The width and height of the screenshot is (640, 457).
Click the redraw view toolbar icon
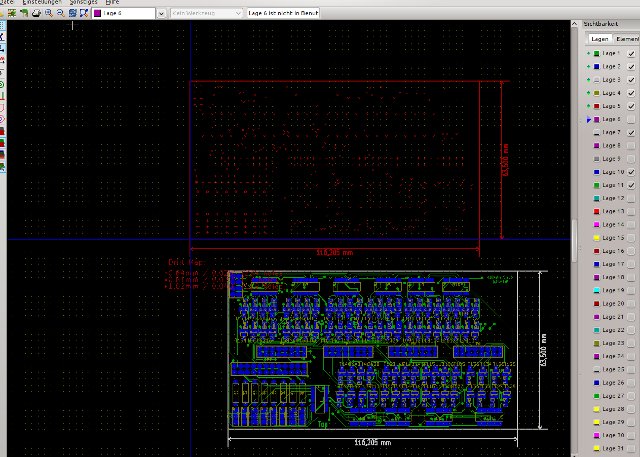(x=73, y=13)
